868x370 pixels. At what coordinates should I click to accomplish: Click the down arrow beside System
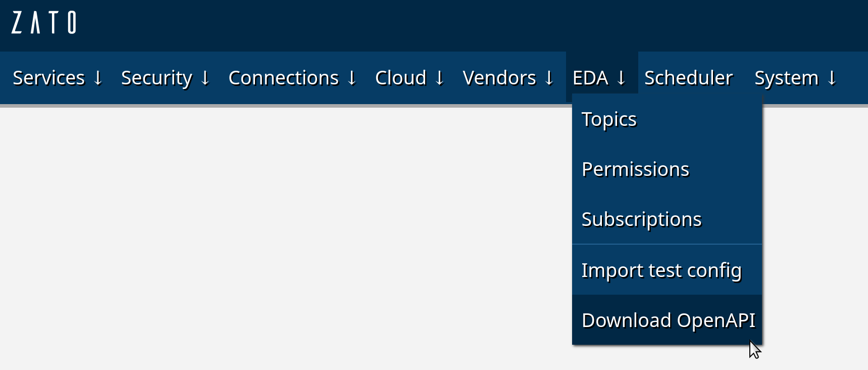pyautogui.click(x=832, y=78)
